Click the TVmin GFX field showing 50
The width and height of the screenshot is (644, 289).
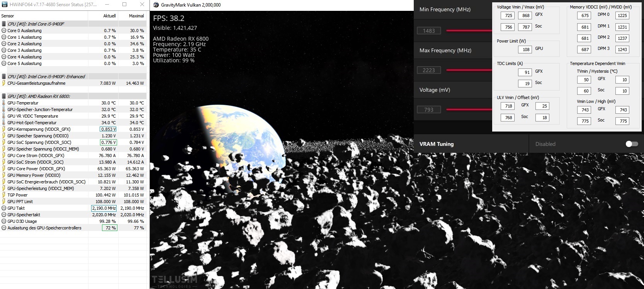click(x=584, y=80)
